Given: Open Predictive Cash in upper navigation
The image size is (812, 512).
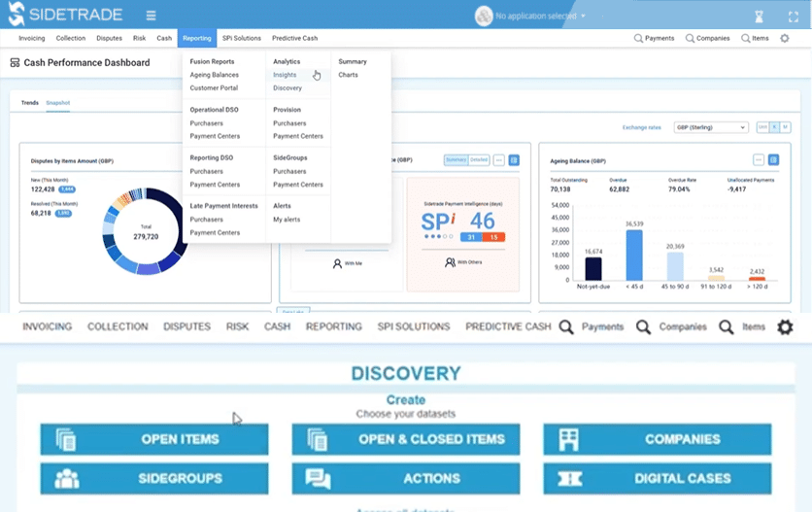Looking at the screenshot, I should [294, 38].
